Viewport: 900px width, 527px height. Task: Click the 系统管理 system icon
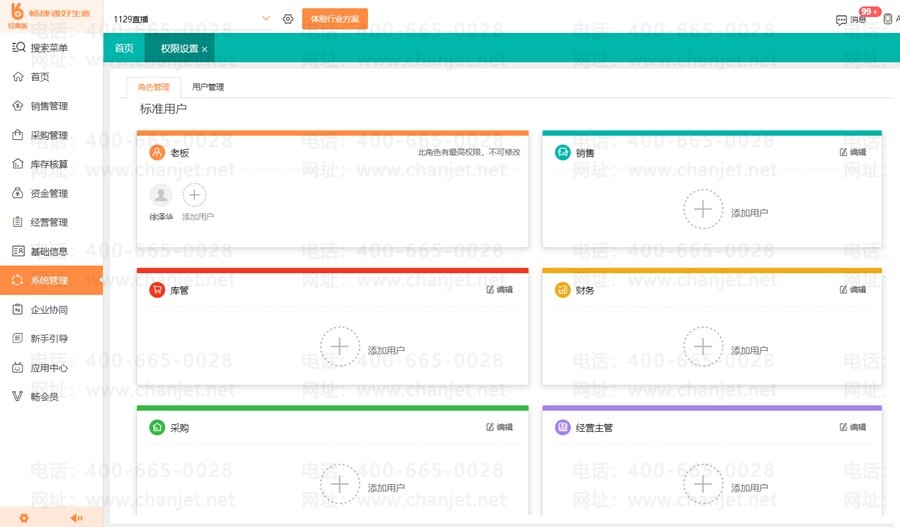click(x=18, y=280)
